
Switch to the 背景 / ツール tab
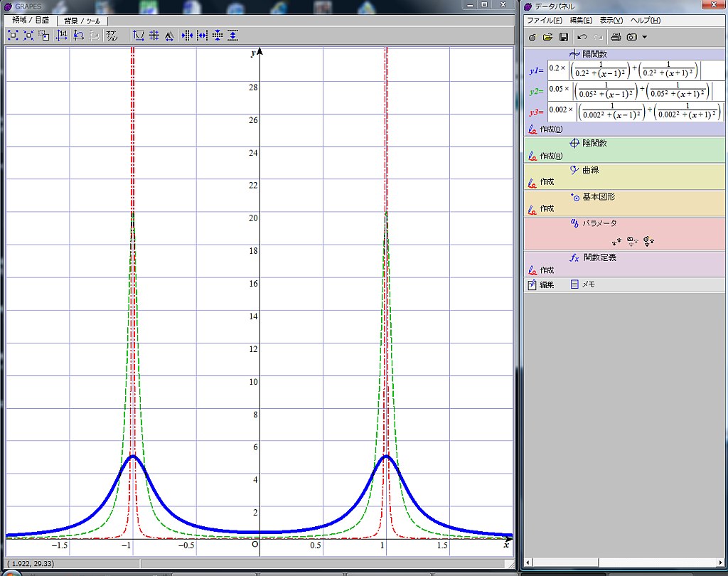(x=82, y=21)
